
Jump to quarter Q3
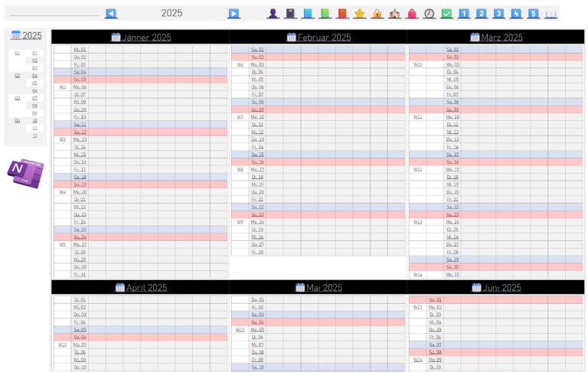pos(18,98)
